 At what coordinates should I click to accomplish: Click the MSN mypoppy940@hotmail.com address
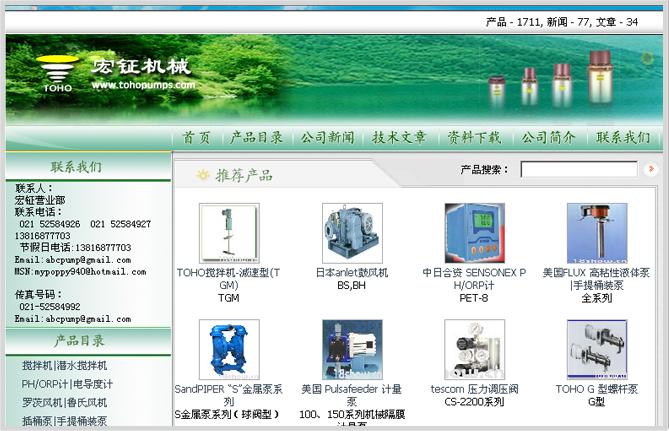(x=80, y=272)
